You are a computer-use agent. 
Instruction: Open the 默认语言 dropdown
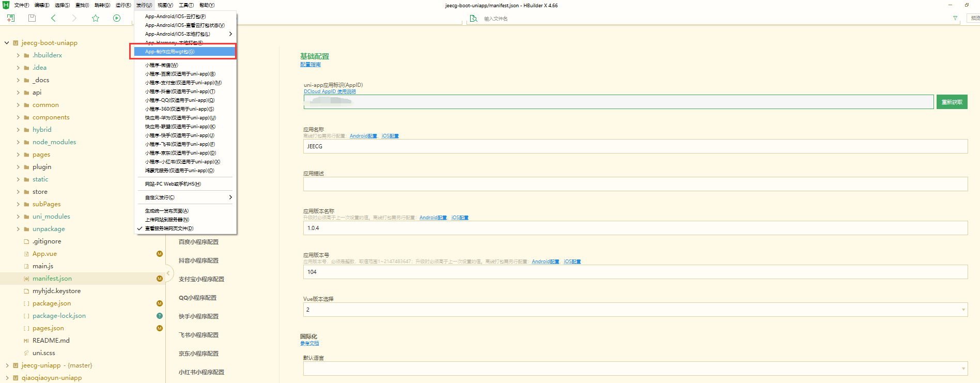(x=635, y=369)
